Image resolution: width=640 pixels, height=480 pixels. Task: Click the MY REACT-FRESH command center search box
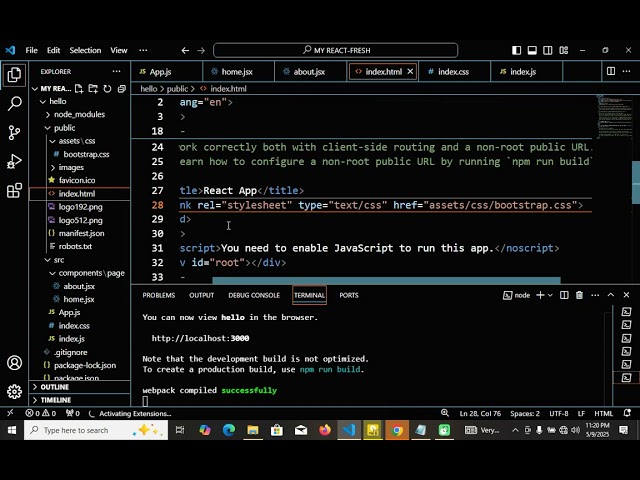tap(336, 50)
